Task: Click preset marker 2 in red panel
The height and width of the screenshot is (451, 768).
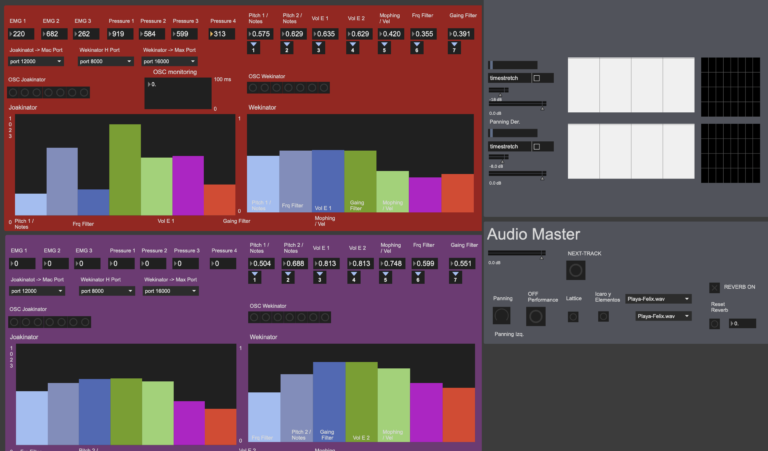Action: pos(287,47)
